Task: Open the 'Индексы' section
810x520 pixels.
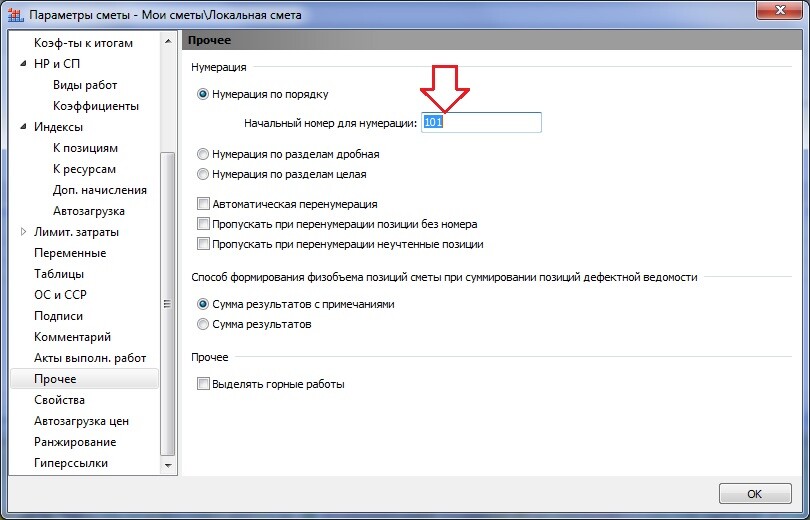Action: click(x=58, y=127)
